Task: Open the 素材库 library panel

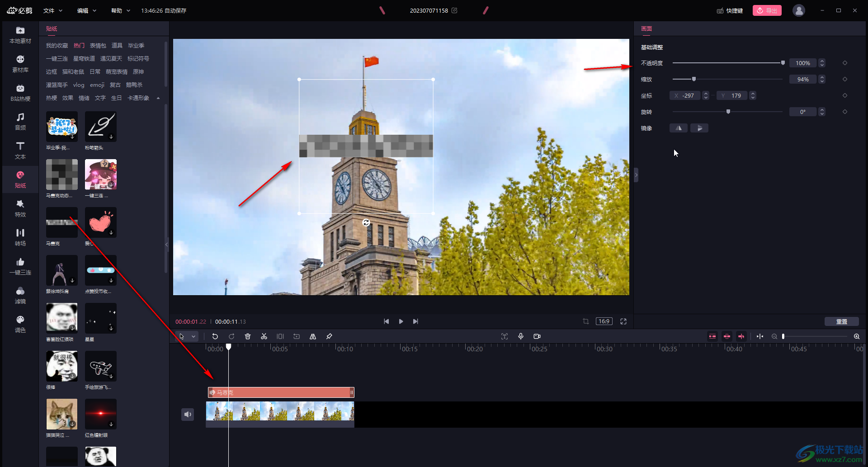Action: 20,64
